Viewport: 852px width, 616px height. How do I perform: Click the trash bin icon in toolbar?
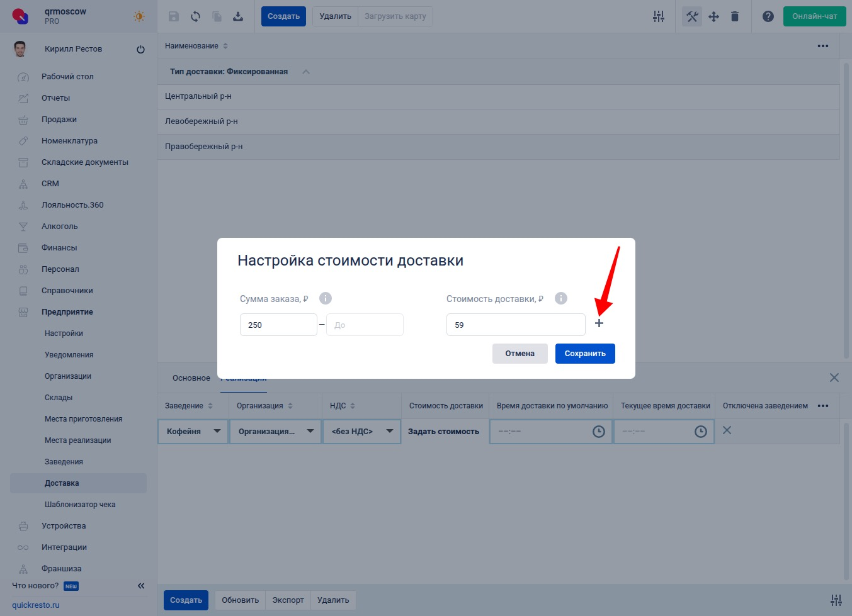(734, 16)
